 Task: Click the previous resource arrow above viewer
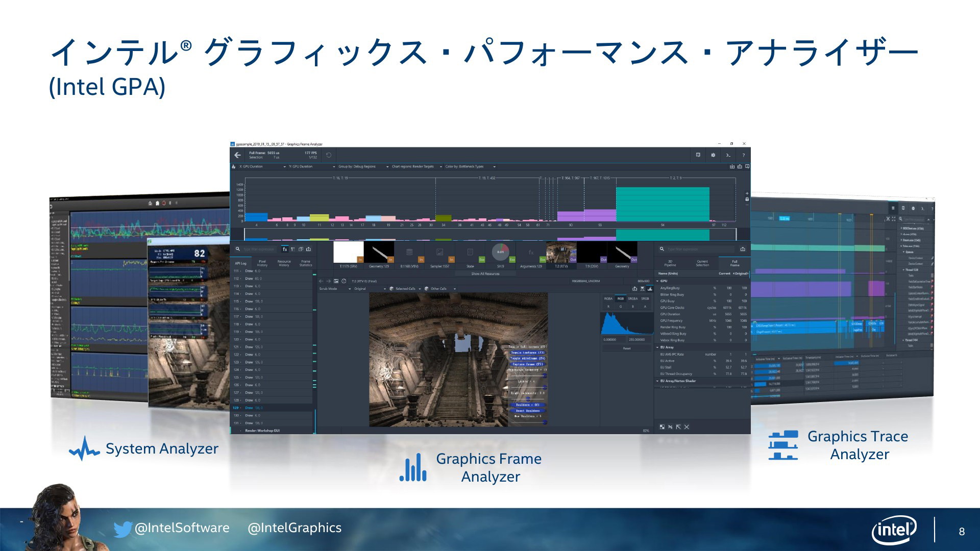point(321,281)
